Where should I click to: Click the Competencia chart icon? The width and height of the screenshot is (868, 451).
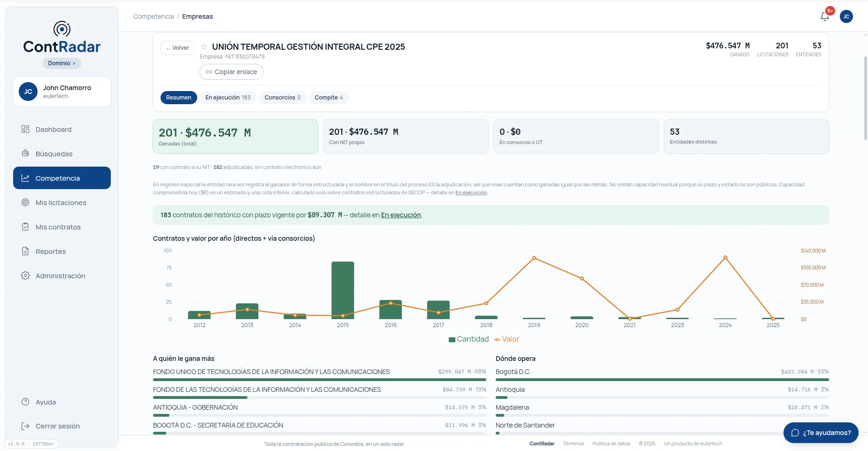pos(25,178)
